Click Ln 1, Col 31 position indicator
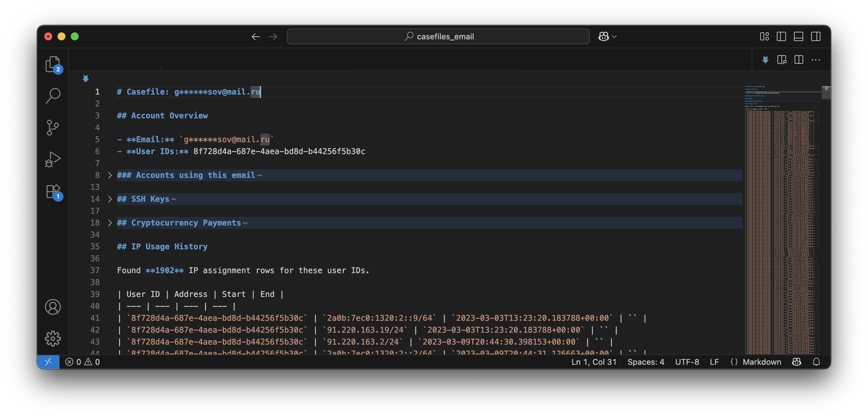 pos(594,362)
